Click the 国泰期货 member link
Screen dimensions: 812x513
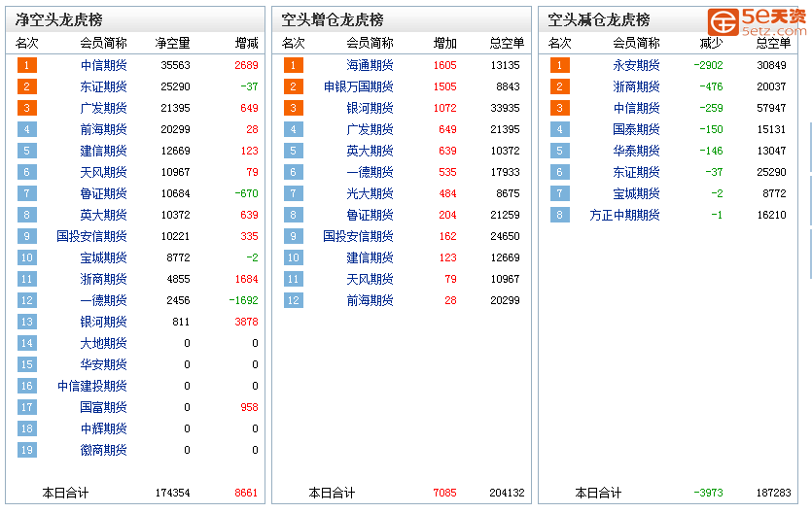coord(636,129)
